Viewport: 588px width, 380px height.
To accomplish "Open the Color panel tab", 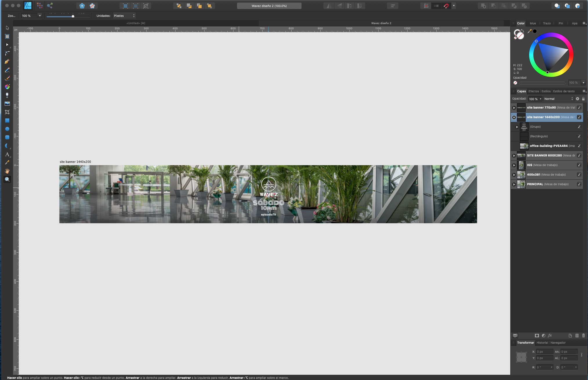I will pyautogui.click(x=521, y=23).
